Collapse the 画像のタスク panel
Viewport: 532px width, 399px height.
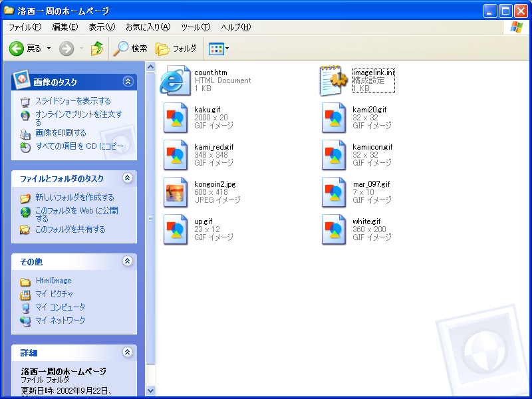[x=128, y=82]
